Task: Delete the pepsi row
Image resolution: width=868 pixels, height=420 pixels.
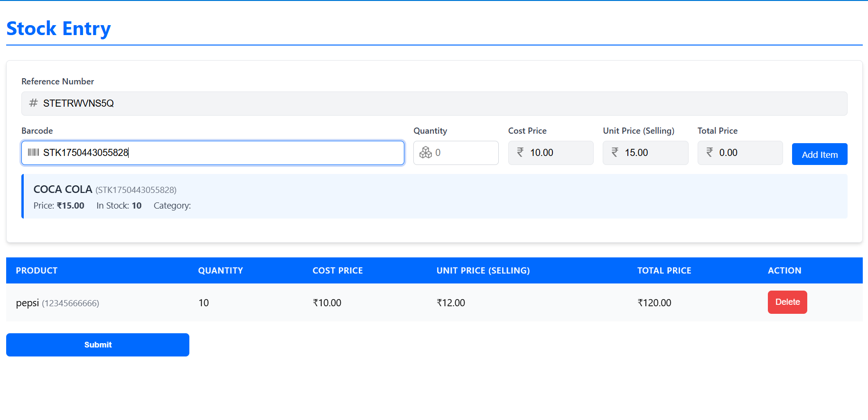Action: tap(787, 302)
